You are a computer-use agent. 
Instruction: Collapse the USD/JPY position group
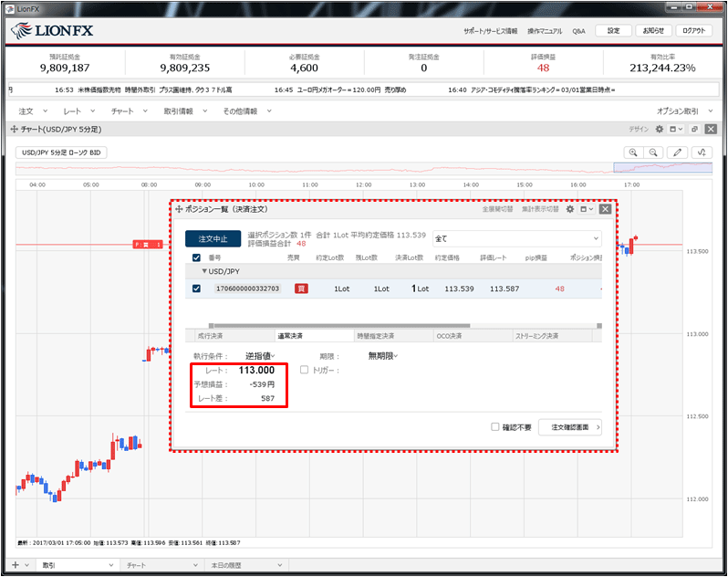pos(203,271)
